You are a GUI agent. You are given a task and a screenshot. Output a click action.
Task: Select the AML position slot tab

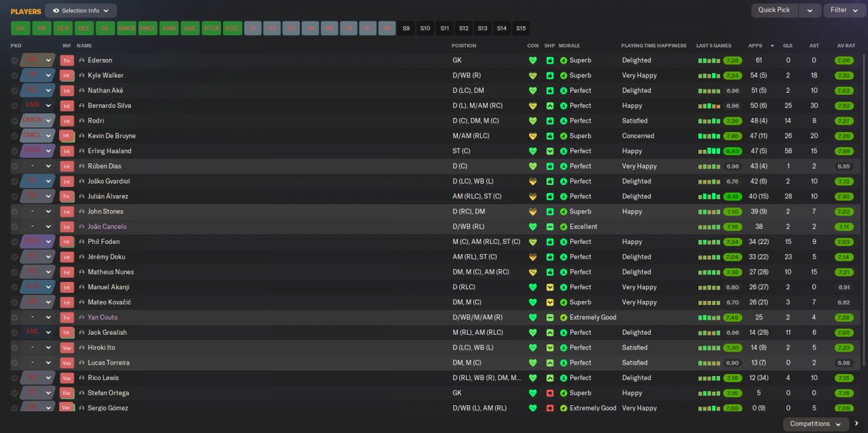coord(190,28)
